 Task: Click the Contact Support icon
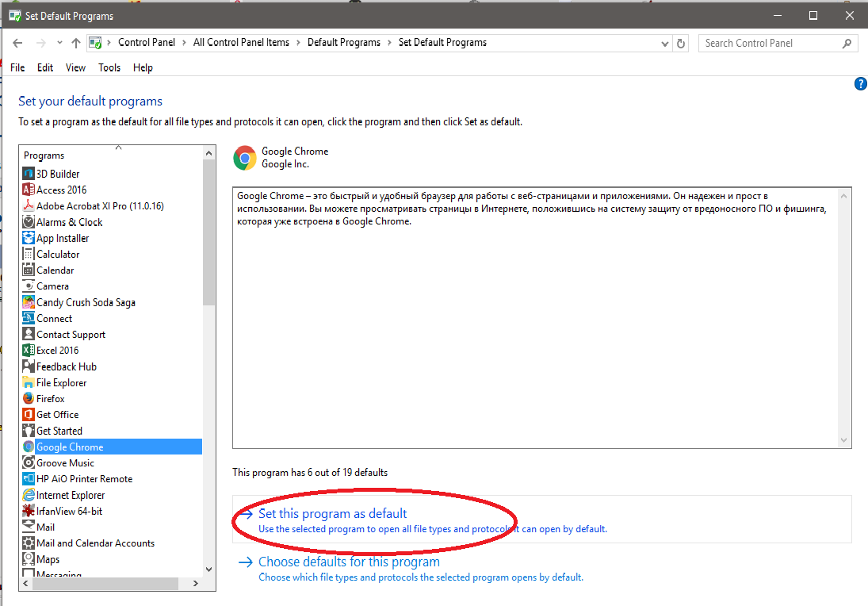coord(29,335)
